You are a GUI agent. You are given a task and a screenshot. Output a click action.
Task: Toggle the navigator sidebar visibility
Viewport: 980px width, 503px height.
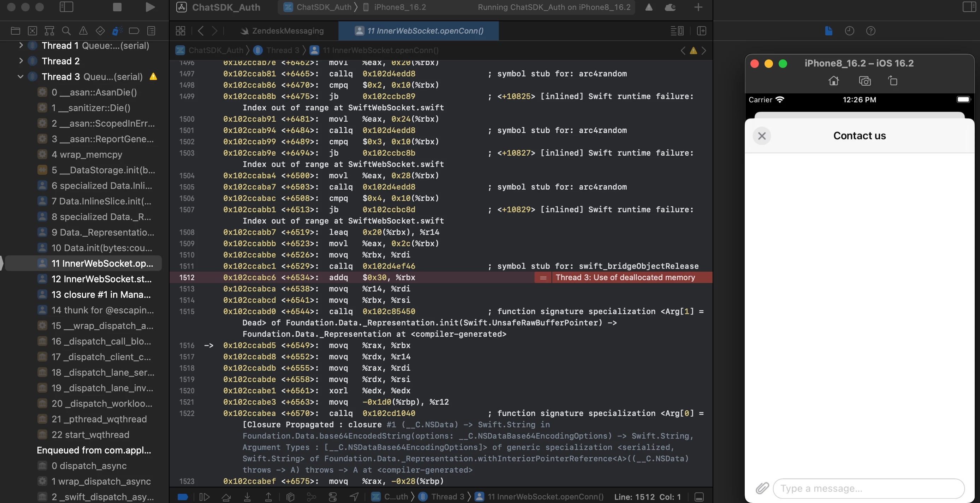66,7
